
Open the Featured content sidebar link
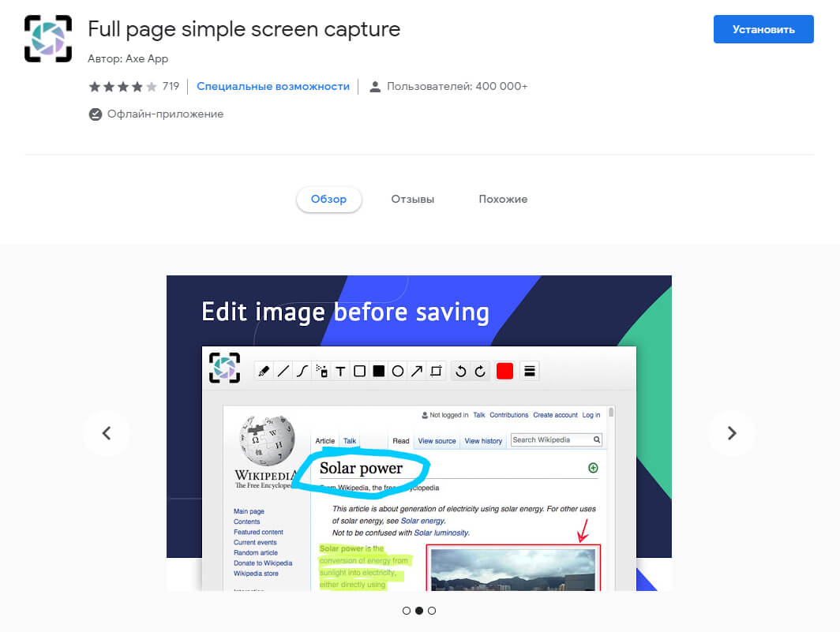(x=258, y=532)
